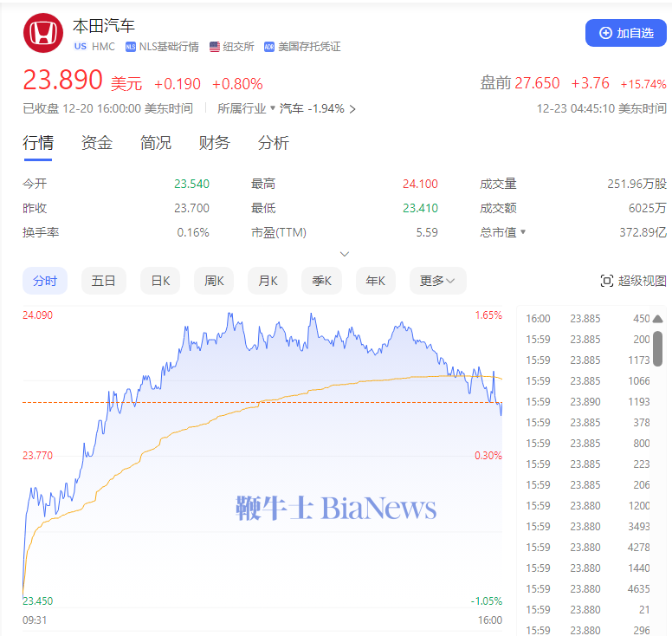Viewport: 672px width, 636px height.
Task: Select the 季K chart period
Action: 322,281
